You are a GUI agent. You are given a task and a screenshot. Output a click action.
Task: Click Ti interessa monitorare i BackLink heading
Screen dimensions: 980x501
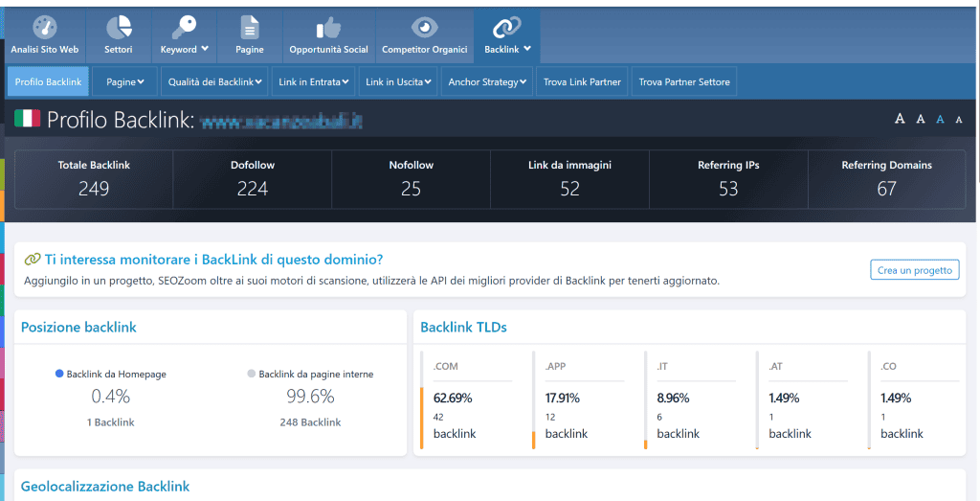point(213,260)
